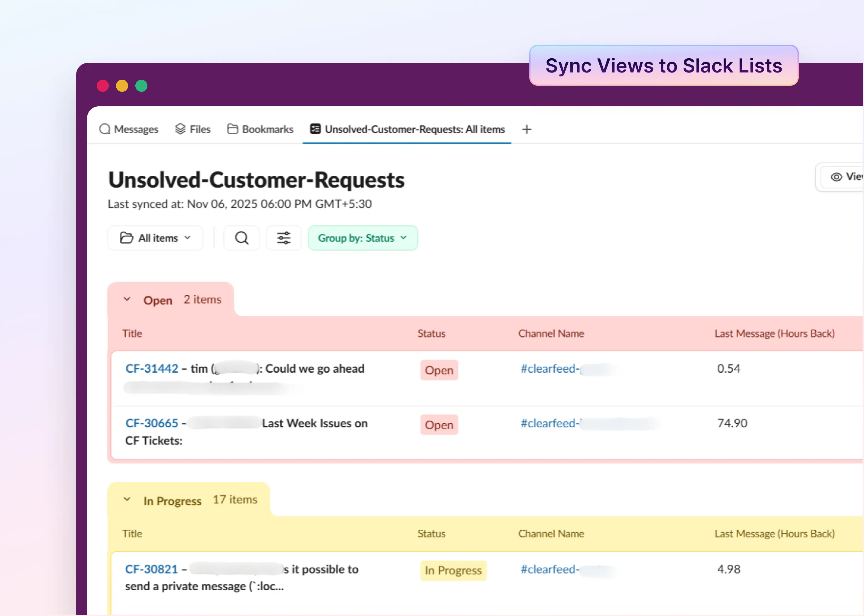This screenshot has height=616, width=864.
Task: Click the Open status badge on CF-31442 row
Action: pos(439,370)
